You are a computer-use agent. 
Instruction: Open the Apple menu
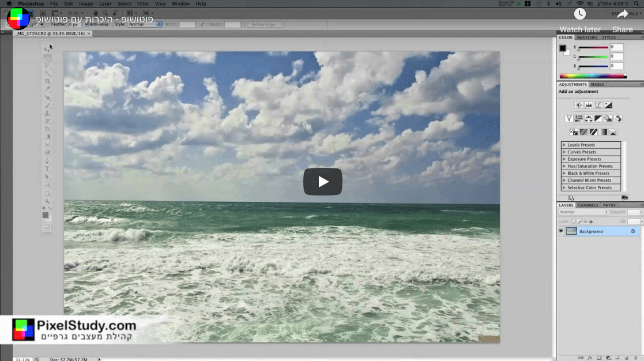[9, 3]
